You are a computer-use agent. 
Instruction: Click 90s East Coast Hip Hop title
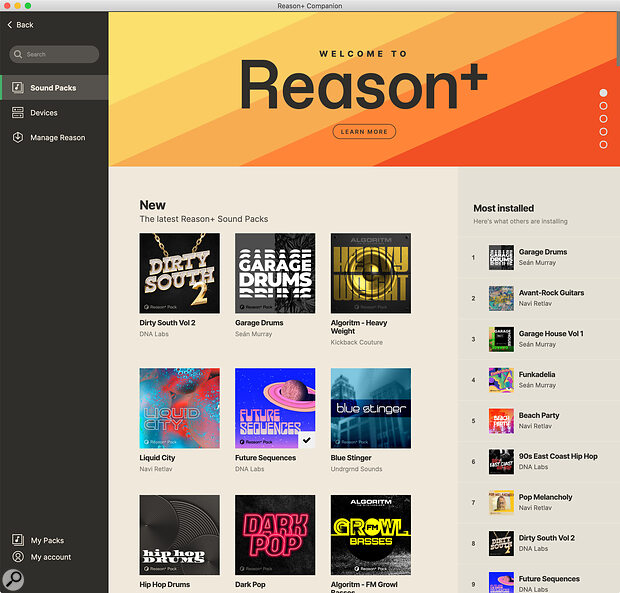(x=558, y=456)
